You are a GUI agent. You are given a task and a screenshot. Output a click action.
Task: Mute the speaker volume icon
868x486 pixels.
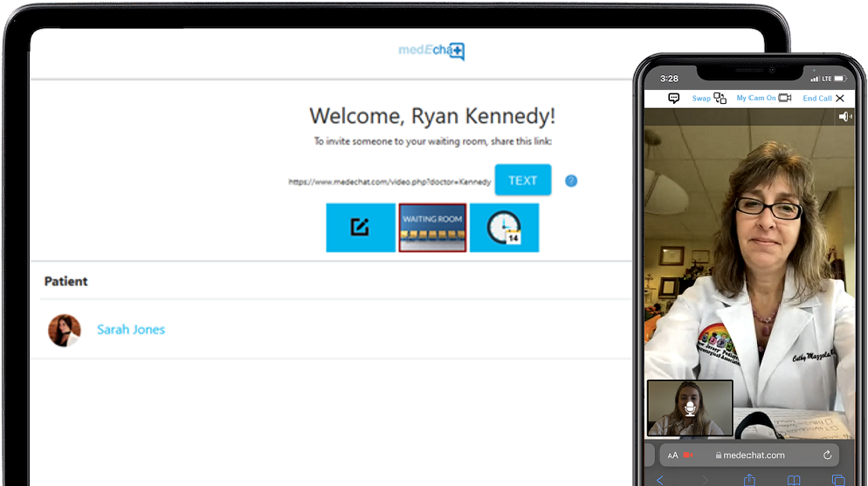pos(844,117)
